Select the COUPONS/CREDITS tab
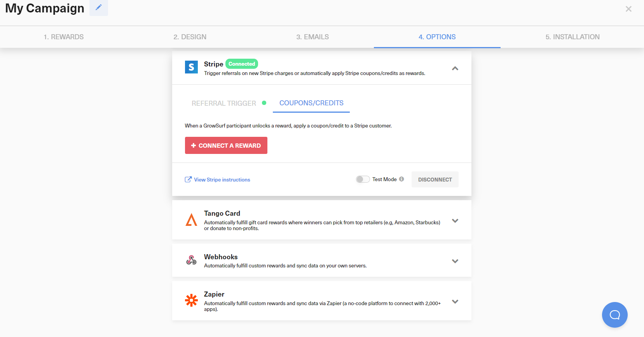The height and width of the screenshot is (337, 644). (311, 103)
